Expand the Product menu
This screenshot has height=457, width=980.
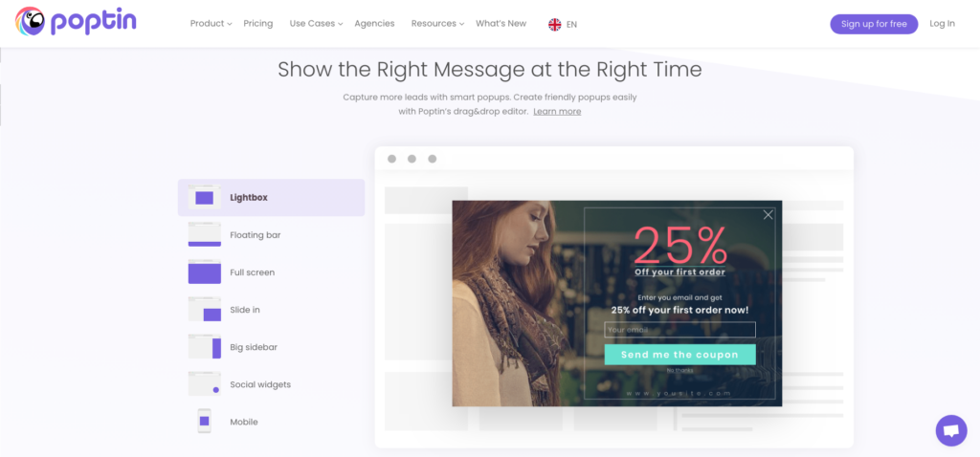point(212,24)
